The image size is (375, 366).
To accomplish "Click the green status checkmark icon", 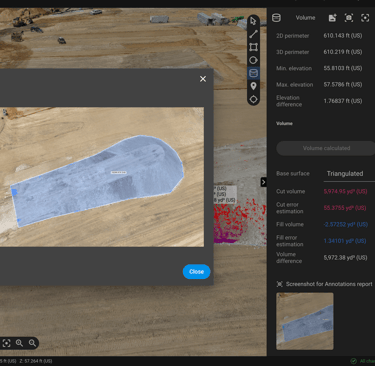I will 354,361.
